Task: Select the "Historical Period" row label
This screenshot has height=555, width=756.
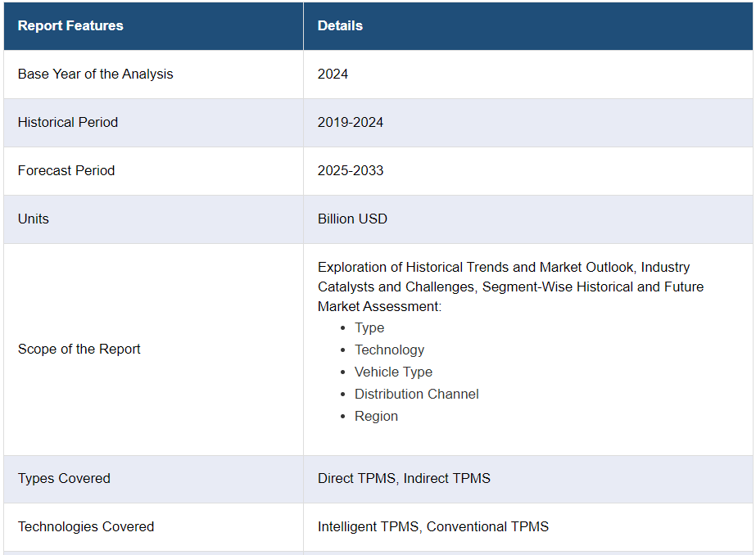Action: pos(68,122)
